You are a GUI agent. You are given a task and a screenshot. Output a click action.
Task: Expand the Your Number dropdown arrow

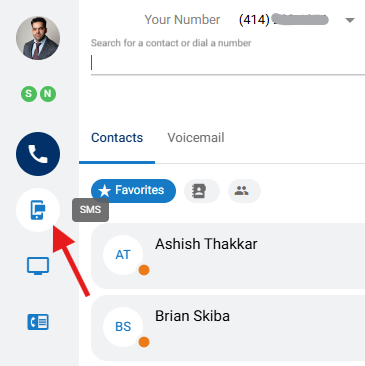tap(350, 21)
